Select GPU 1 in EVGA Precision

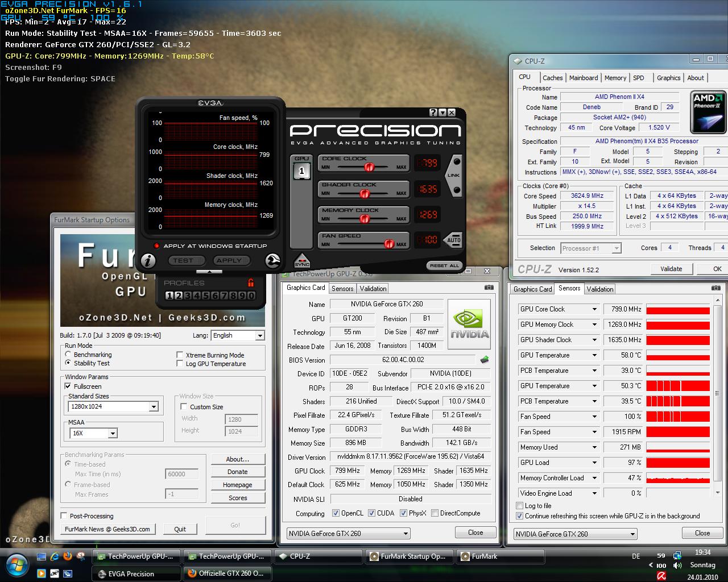tap(302, 171)
